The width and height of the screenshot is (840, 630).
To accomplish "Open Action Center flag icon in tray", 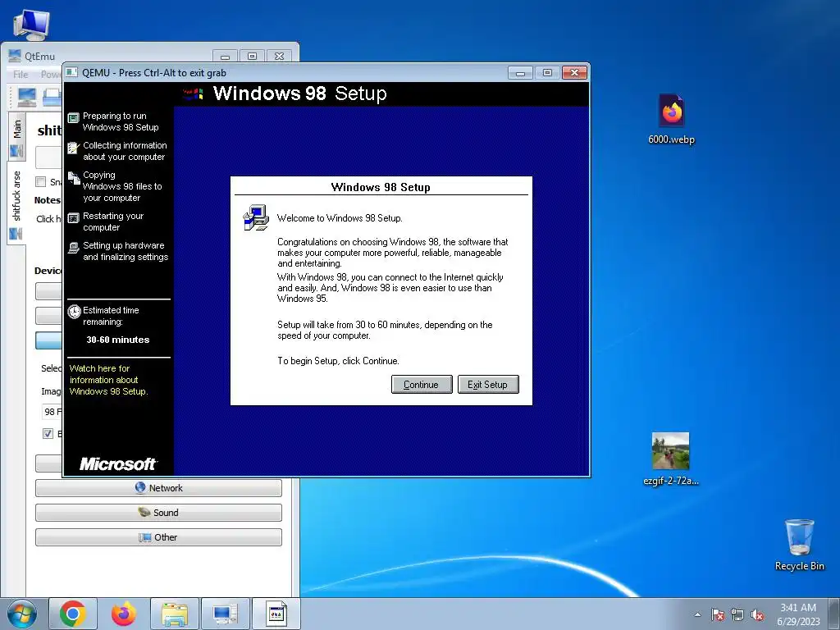I will tap(718, 614).
